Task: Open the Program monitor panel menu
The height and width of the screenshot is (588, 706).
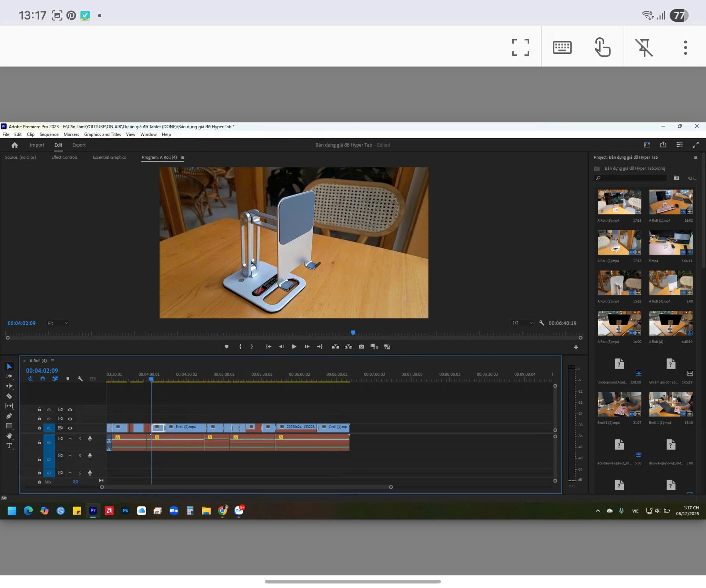Action: 183,158
